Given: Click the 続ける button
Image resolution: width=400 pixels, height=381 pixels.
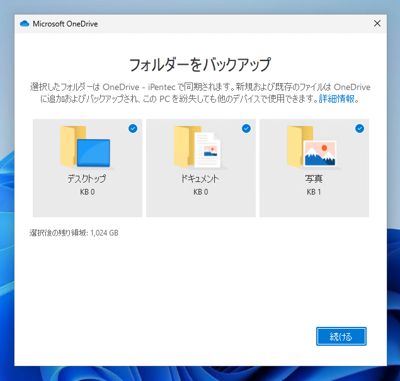Looking at the screenshot, I should [341, 336].
